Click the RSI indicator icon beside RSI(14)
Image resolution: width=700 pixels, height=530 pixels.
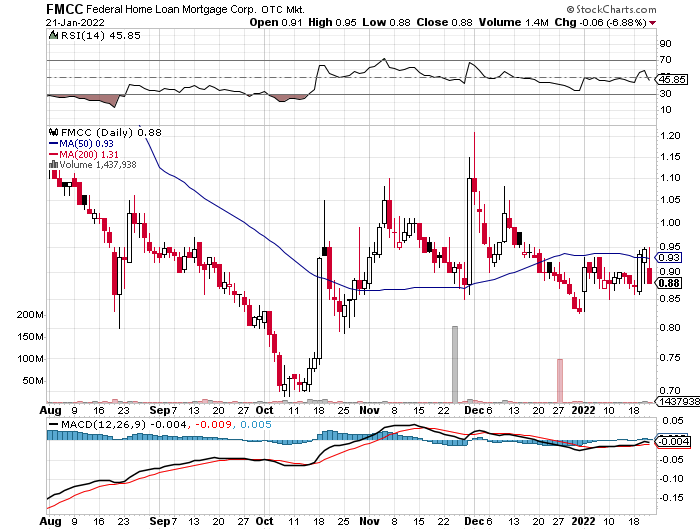(x=53, y=35)
